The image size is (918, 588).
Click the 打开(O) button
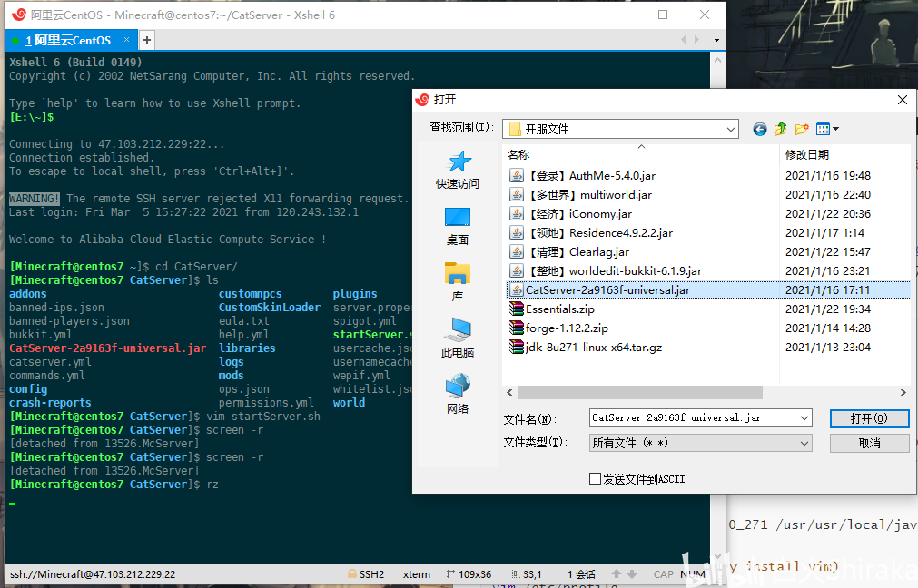coord(869,418)
